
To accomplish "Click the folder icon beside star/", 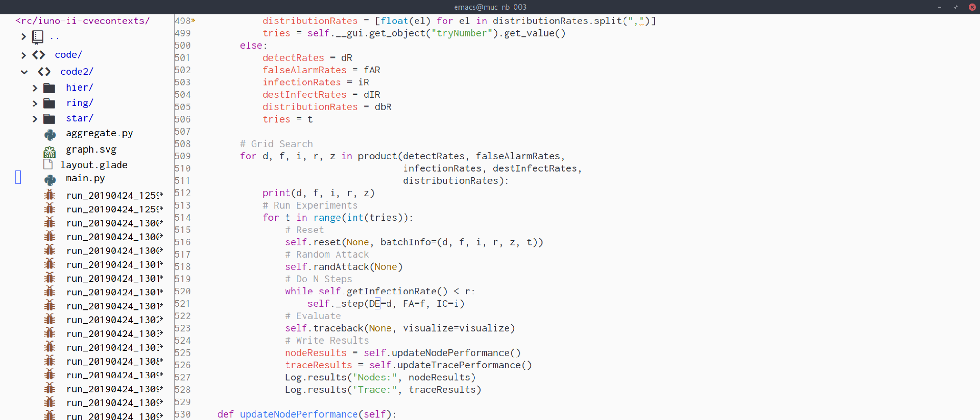I will (x=49, y=118).
